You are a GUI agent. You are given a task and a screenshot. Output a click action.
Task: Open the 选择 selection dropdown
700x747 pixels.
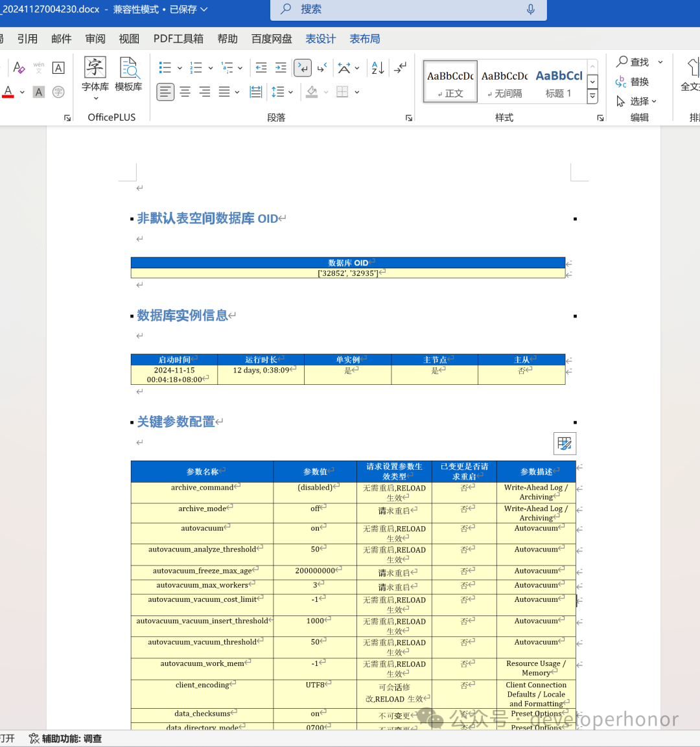click(636, 102)
